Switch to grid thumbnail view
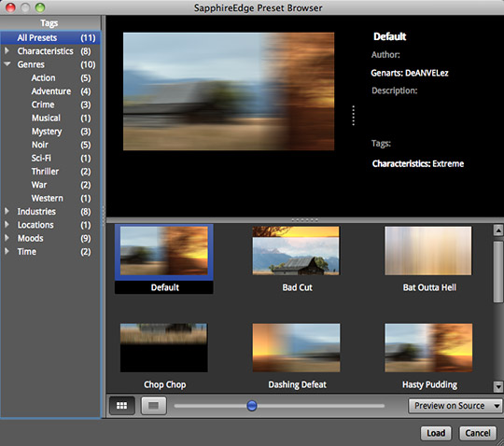504x446 pixels. pyautogui.click(x=122, y=406)
